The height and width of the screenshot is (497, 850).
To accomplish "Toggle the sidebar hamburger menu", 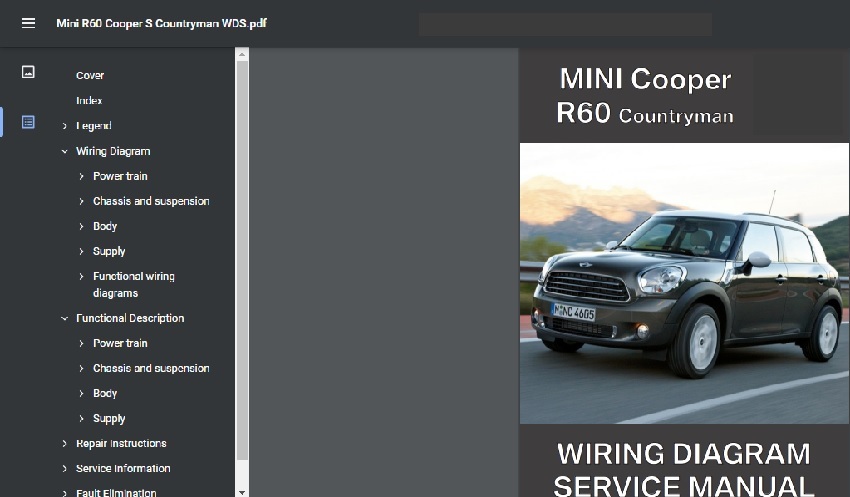I will tap(28, 23).
